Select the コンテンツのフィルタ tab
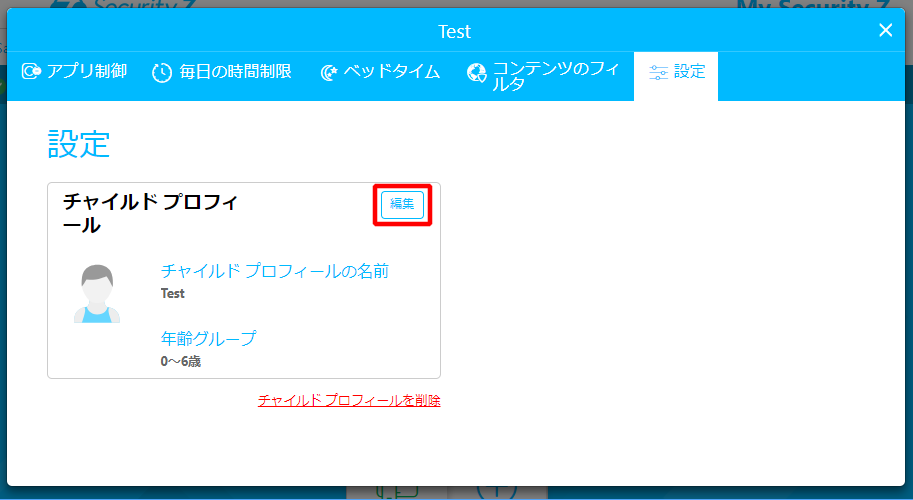913x500 pixels. (556, 76)
